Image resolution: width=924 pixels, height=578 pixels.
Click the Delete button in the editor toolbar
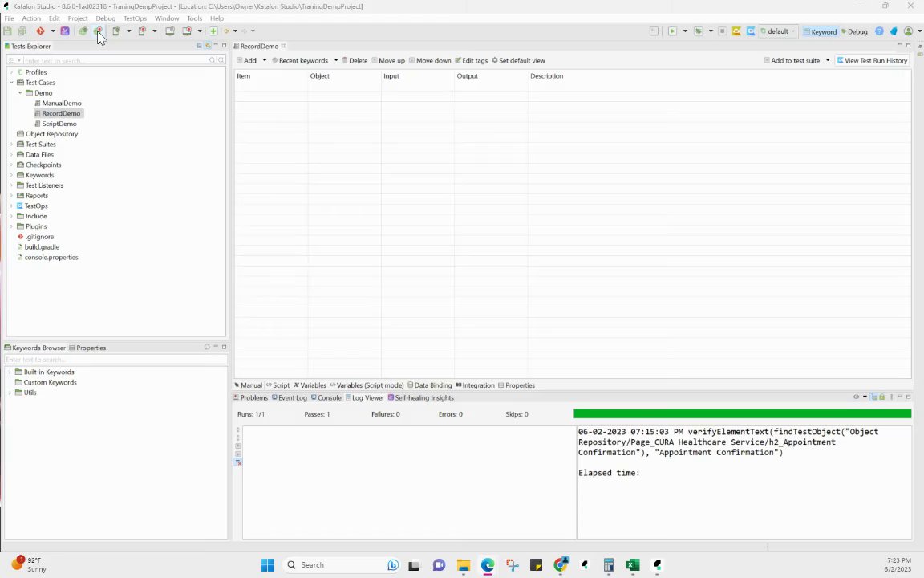coord(355,60)
